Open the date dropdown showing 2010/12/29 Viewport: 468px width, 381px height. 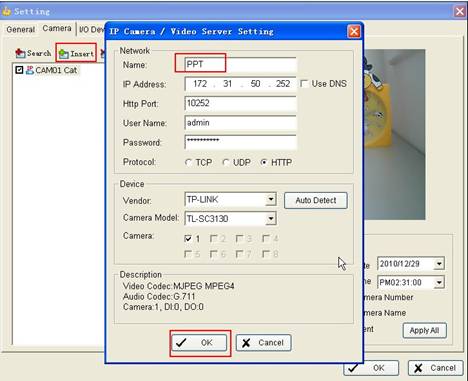pyautogui.click(x=439, y=264)
